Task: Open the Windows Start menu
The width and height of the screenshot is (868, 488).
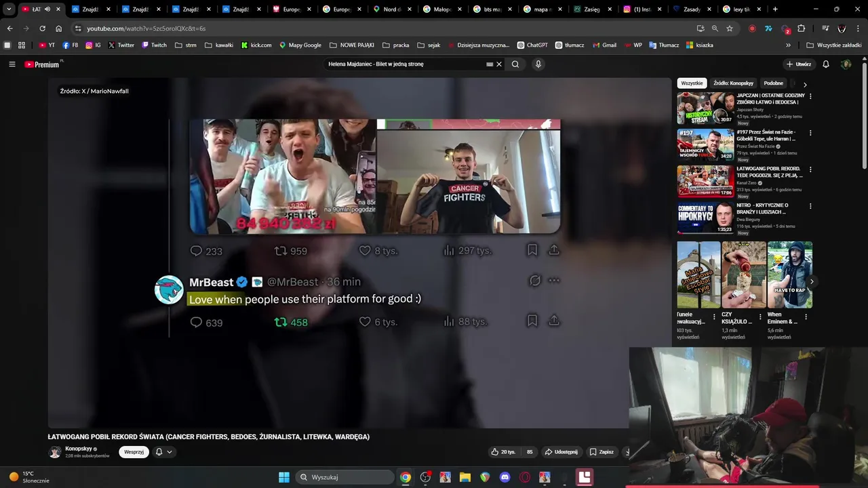Action: tap(284, 477)
